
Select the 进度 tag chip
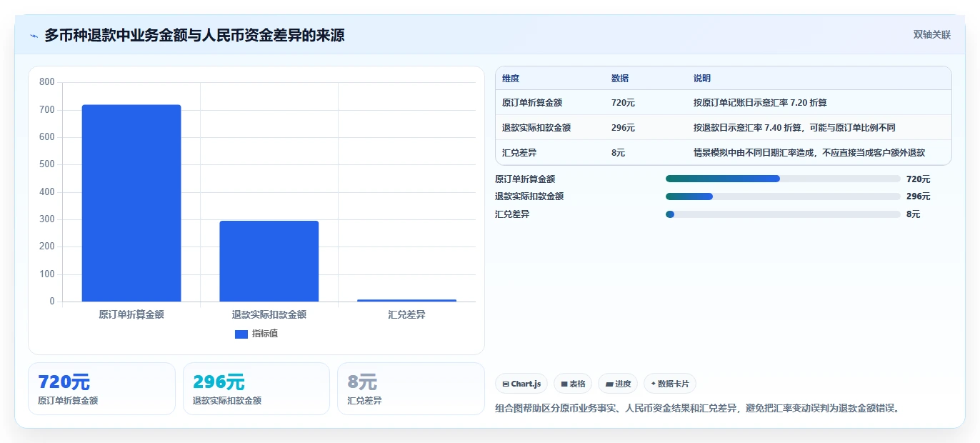(618, 384)
